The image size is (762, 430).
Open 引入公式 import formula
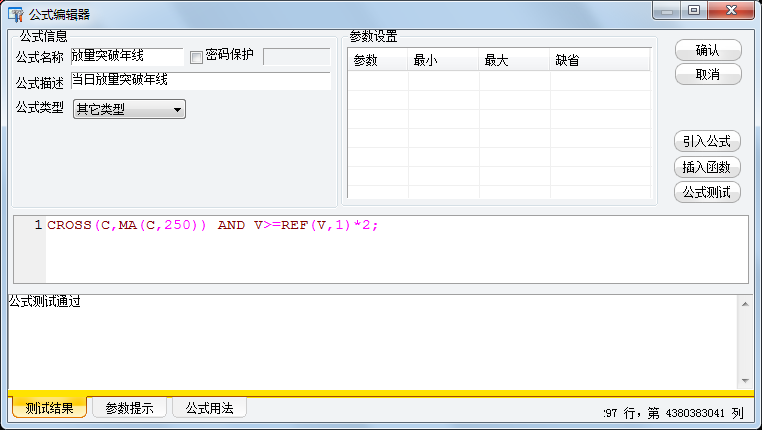tap(707, 141)
